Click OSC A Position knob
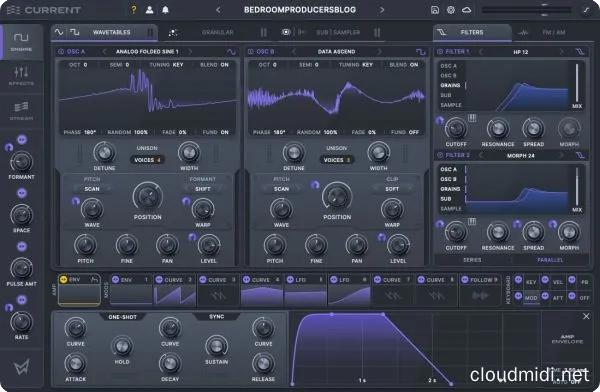This screenshot has height=392, width=600. coord(147,196)
